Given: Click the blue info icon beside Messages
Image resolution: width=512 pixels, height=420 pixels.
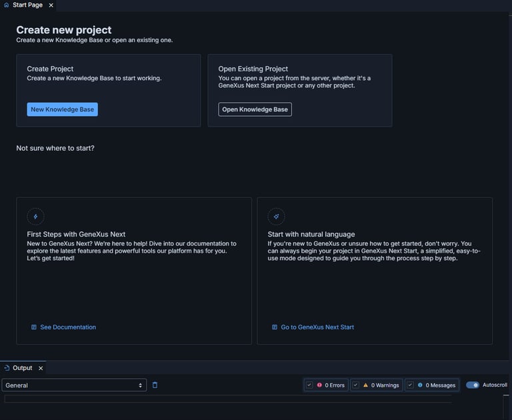Looking at the screenshot, I should coord(420,385).
